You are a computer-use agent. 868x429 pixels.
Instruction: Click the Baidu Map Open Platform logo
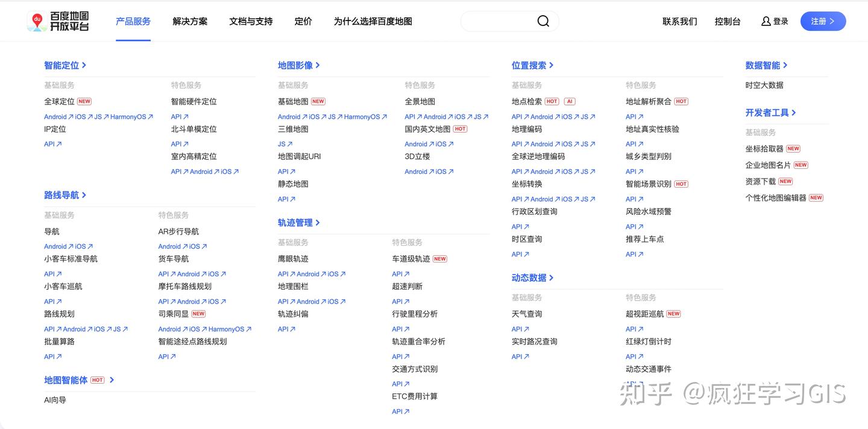coord(58,21)
